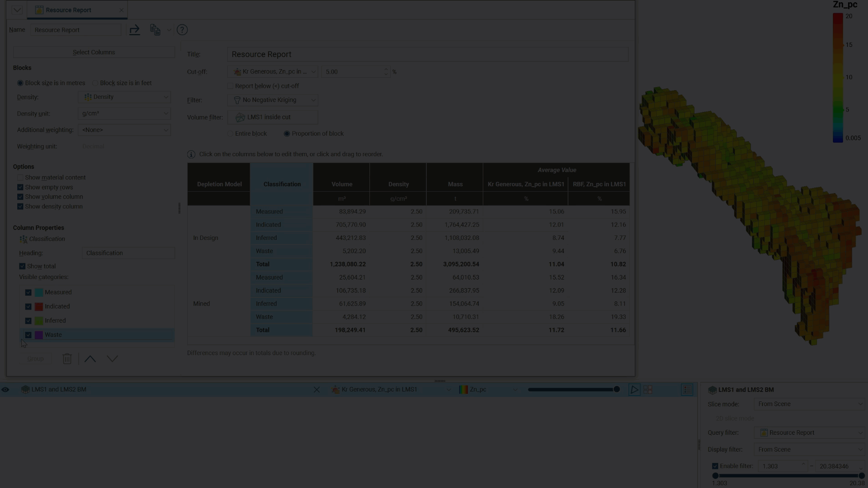Viewport: 868px width, 488px height.
Task: Open help with the question mark icon
Action: coord(182,30)
